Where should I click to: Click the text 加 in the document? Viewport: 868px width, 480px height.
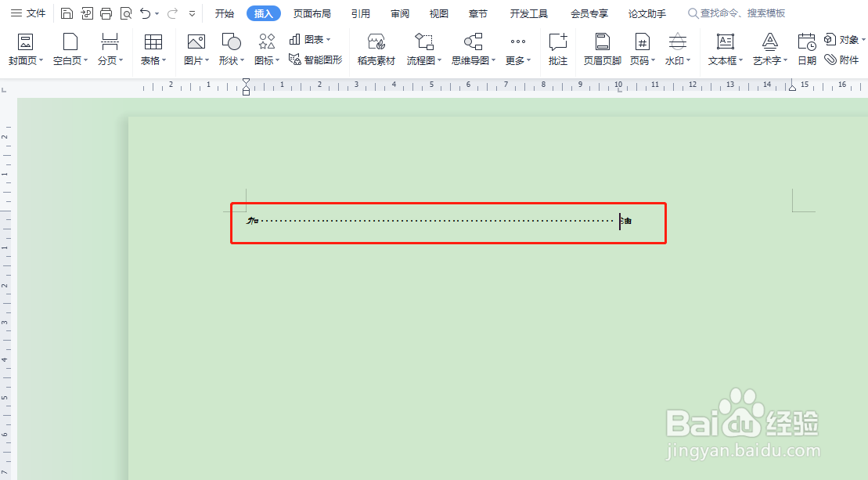(253, 221)
